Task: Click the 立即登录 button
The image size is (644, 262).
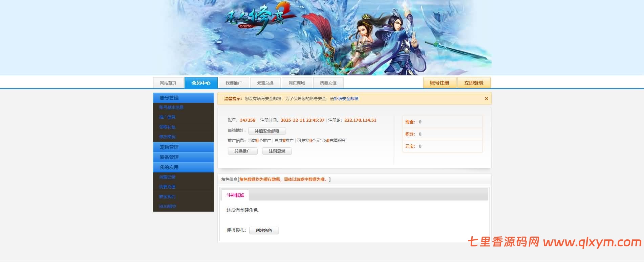Action: click(x=474, y=83)
